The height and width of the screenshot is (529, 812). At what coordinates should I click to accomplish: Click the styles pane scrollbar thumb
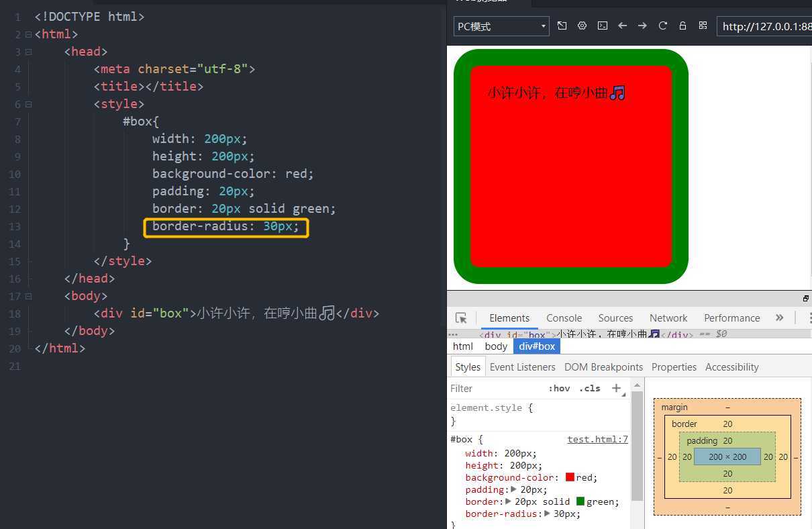click(637, 446)
